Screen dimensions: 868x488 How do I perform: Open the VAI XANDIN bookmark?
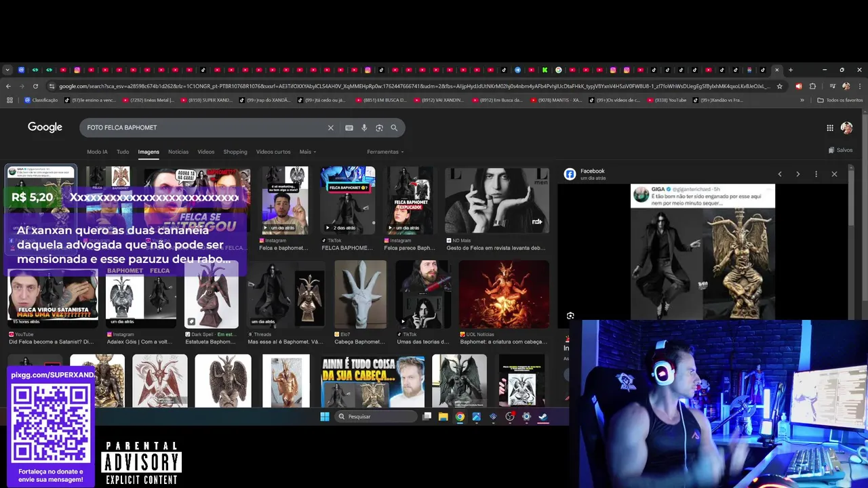point(439,100)
